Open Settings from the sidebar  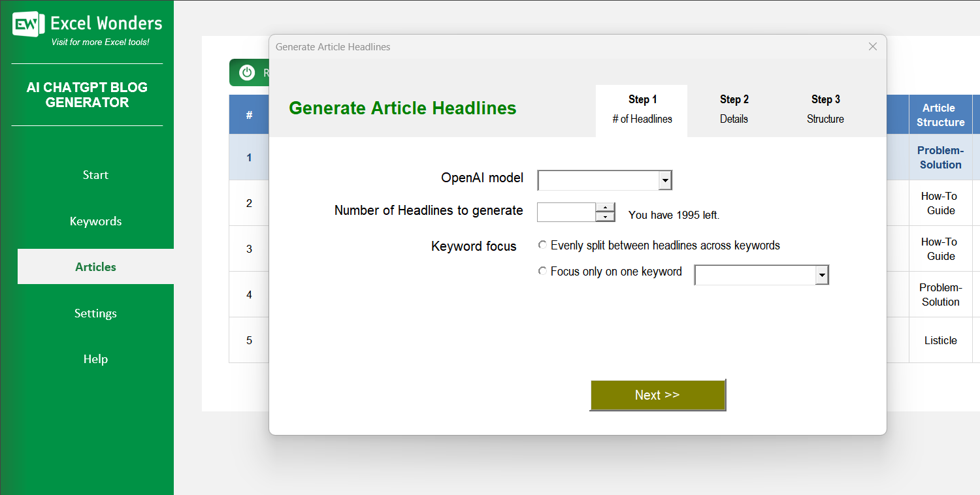pos(95,313)
